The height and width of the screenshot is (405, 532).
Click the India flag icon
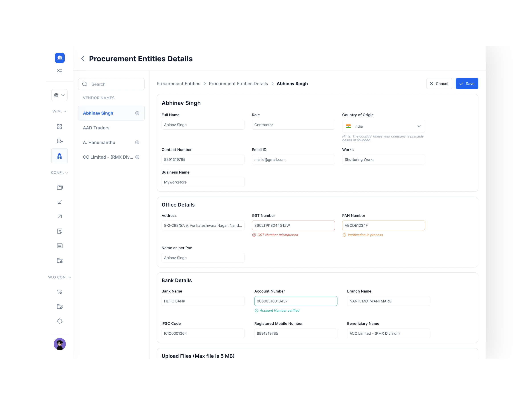(348, 126)
